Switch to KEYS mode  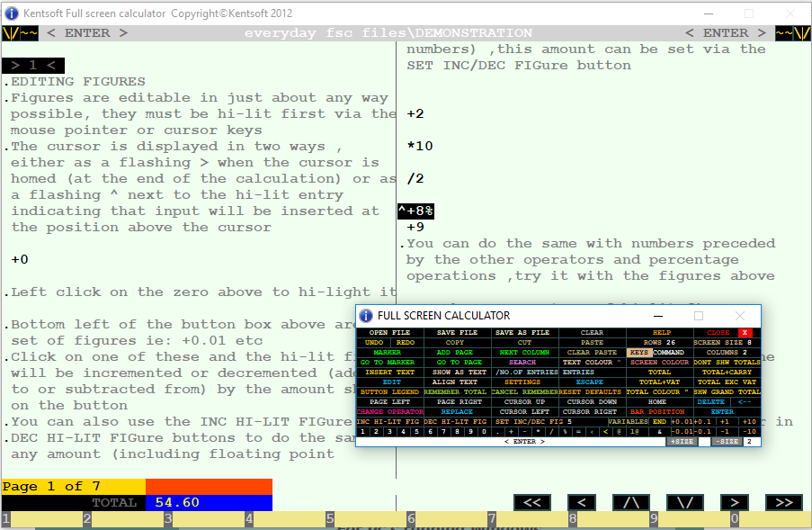click(639, 353)
